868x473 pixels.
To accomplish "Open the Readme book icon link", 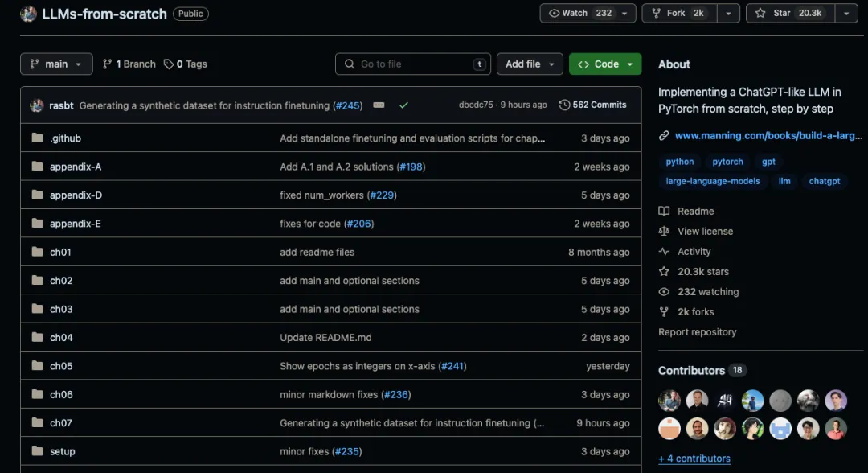I will (x=664, y=211).
